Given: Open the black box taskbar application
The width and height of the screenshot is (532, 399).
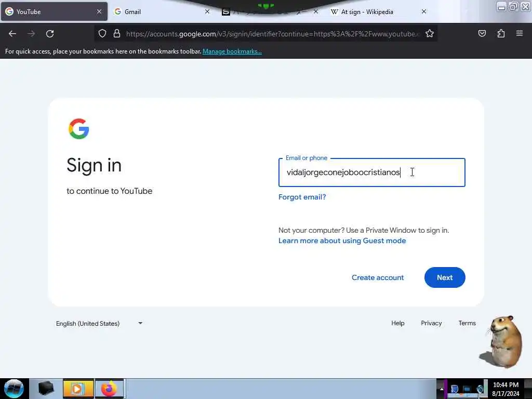Looking at the screenshot, I should tap(46, 389).
